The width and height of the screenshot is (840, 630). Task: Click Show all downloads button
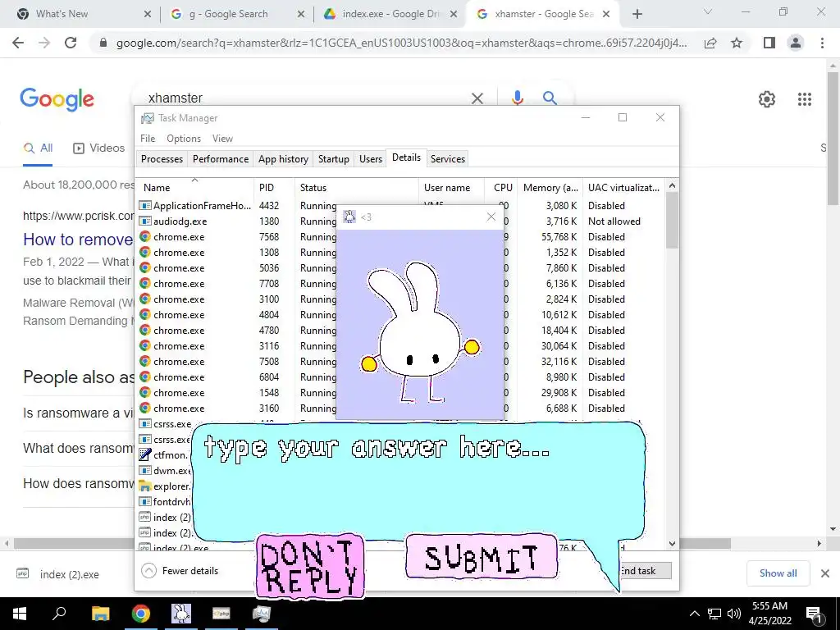tap(778, 573)
